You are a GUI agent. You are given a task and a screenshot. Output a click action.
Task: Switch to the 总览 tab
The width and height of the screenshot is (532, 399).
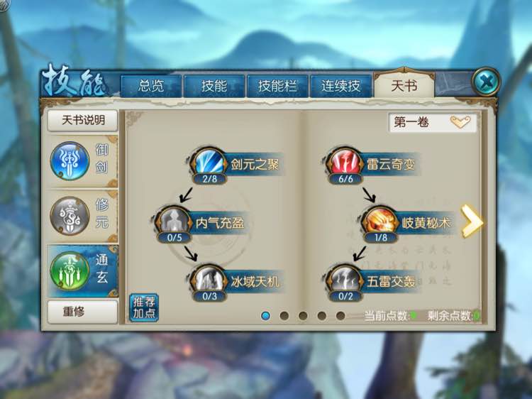[x=151, y=86]
